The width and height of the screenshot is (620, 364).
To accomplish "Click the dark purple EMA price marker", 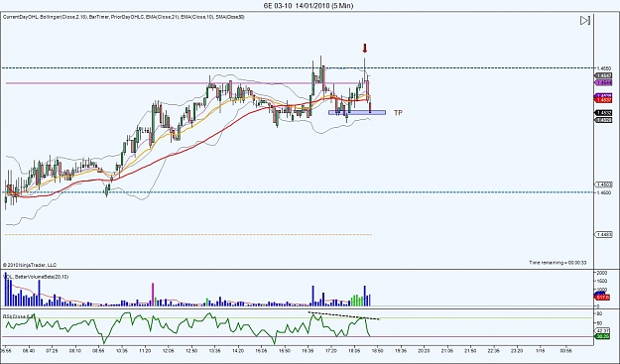I will point(604,96).
